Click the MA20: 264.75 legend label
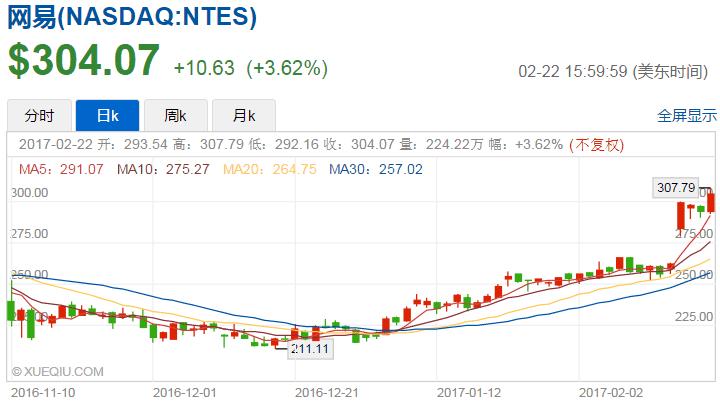Screen dimensions: 720x405 pos(270,169)
